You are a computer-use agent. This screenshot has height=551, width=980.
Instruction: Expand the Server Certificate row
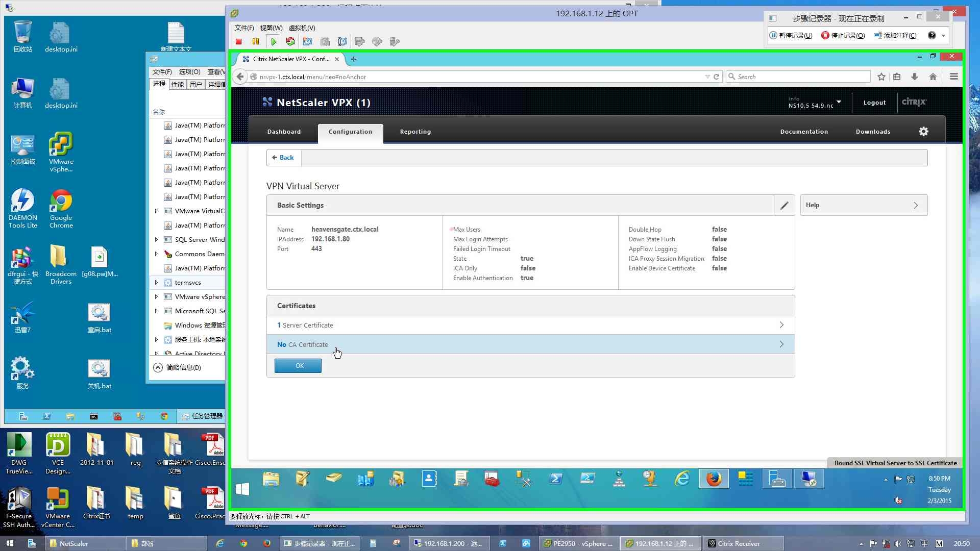coord(530,325)
